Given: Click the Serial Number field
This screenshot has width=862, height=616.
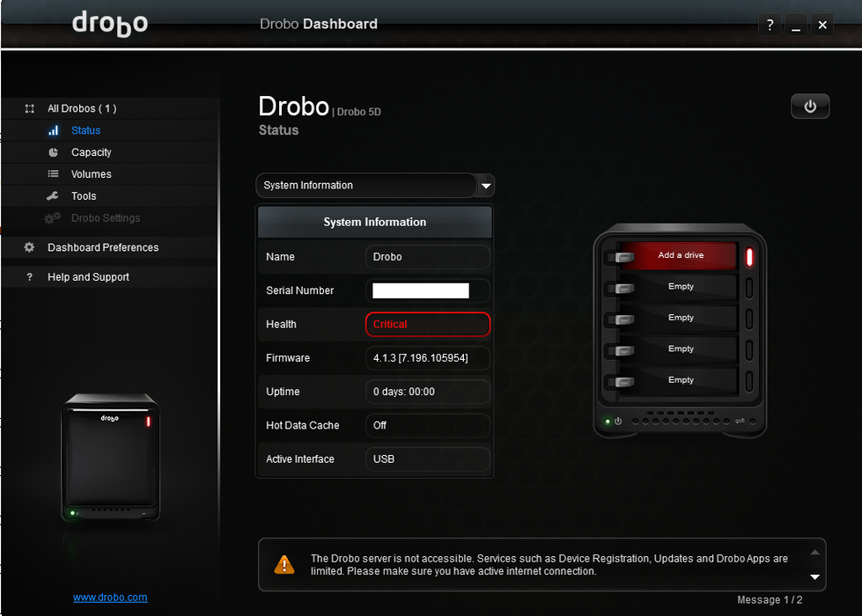Looking at the screenshot, I should coord(428,290).
